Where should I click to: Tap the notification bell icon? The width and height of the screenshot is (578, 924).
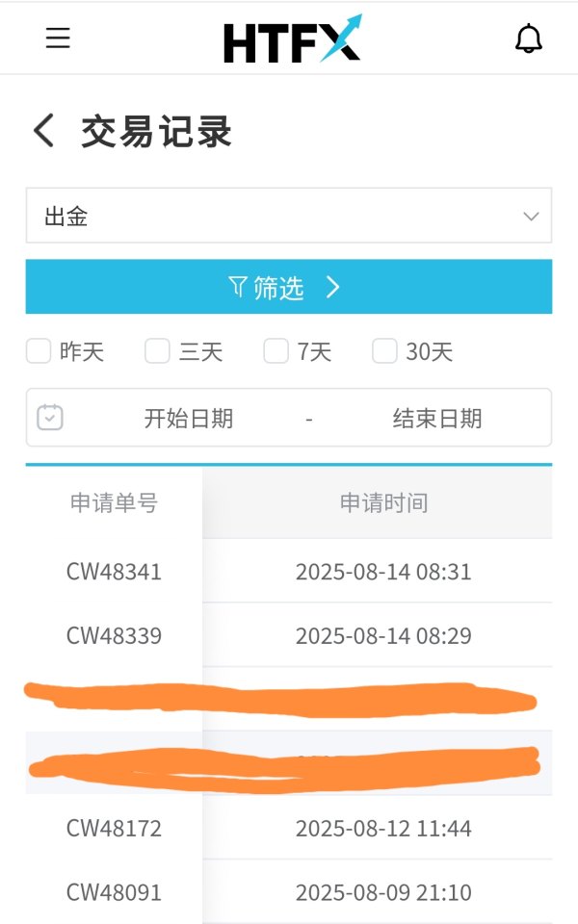(x=529, y=38)
